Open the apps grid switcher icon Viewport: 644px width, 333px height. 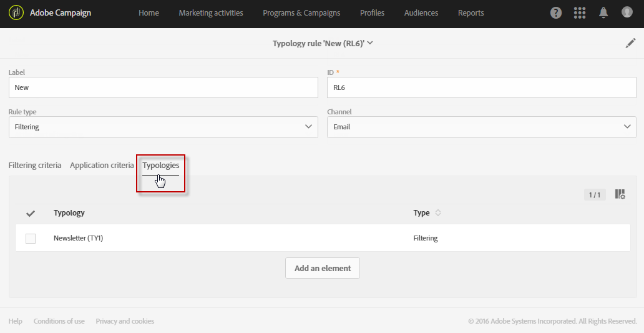(x=580, y=12)
